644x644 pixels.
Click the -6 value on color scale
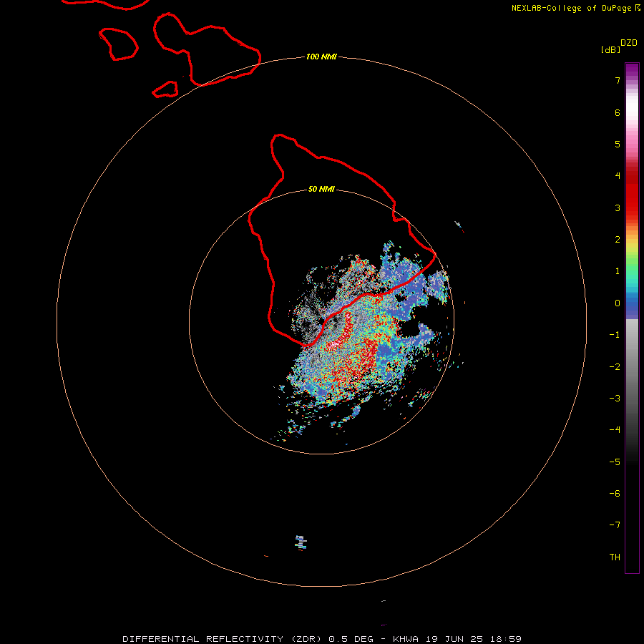615,494
